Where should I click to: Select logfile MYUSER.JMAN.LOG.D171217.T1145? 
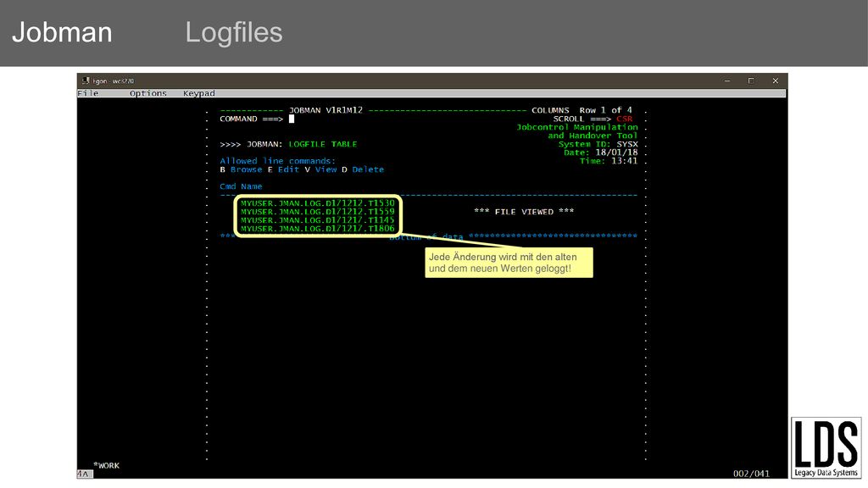pos(317,219)
